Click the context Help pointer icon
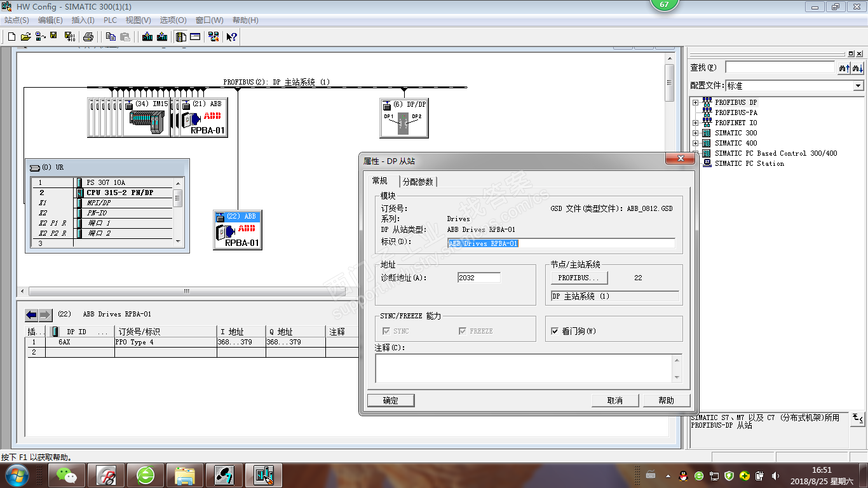Screen dimensions: 868x488 click(x=232, y=37)
